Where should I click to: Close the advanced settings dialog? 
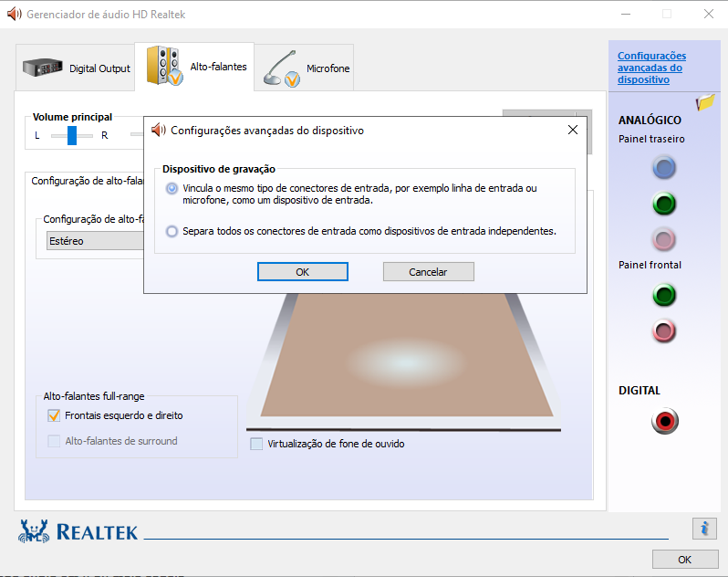(573, 130)
